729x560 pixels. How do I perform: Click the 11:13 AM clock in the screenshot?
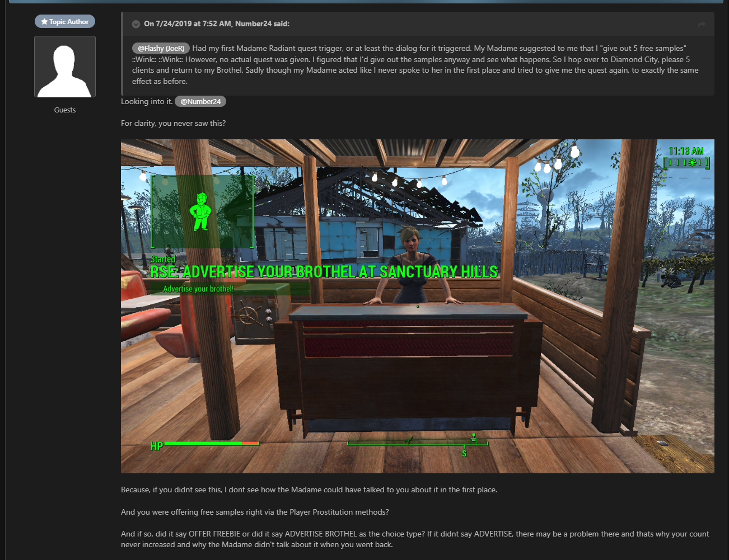click(686, 151)
